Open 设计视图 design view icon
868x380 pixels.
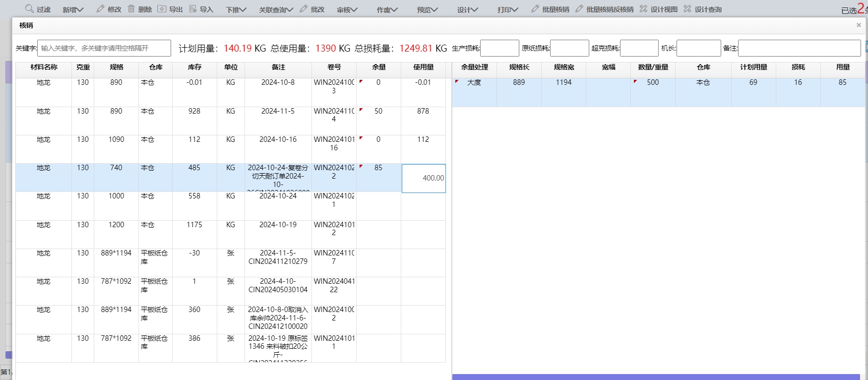(643, 9)
